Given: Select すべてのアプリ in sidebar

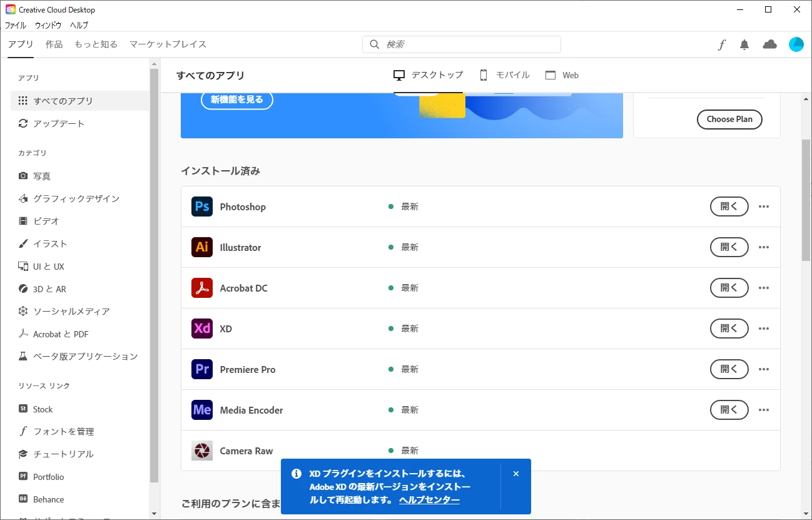Looking at the screenshot, I should 80,101.
